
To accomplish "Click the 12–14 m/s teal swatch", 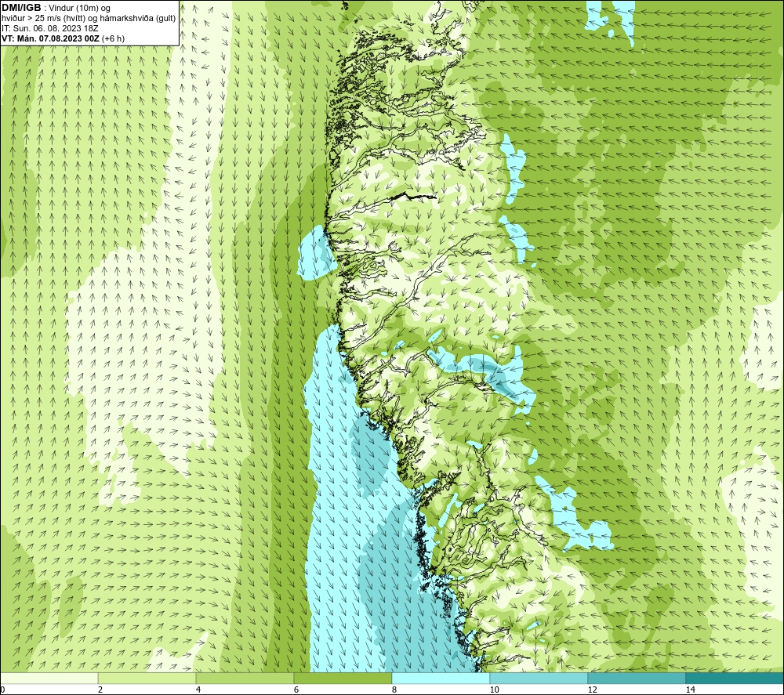I will coord(637,678).
